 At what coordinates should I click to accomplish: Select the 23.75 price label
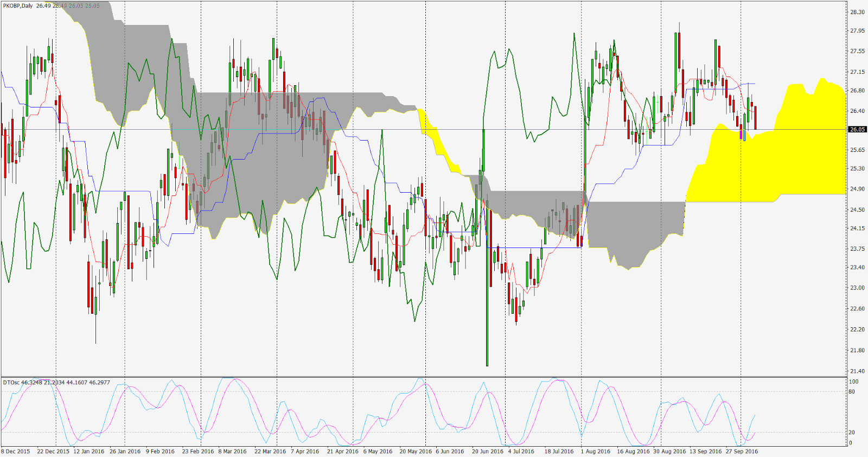(857, 249)
